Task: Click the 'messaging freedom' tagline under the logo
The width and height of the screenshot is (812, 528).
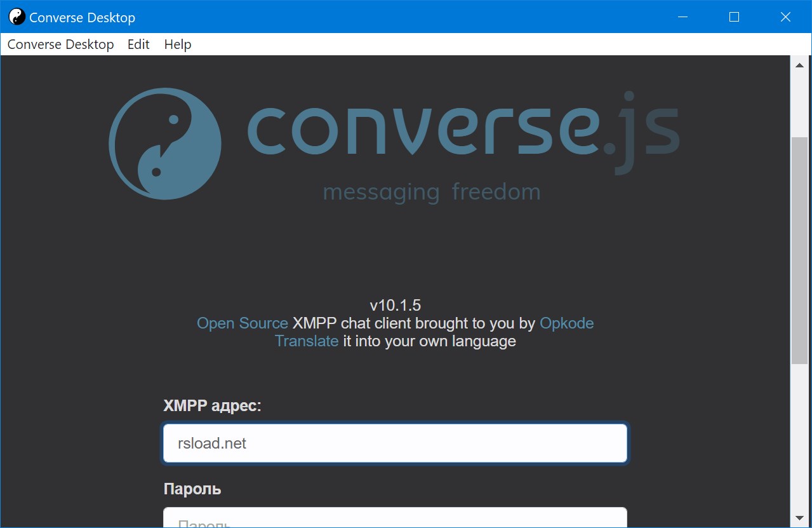Action: click(432, 191)
